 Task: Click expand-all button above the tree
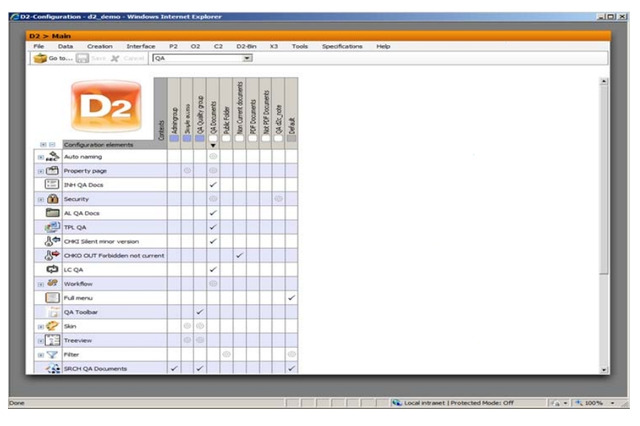(x=43, y=144)
